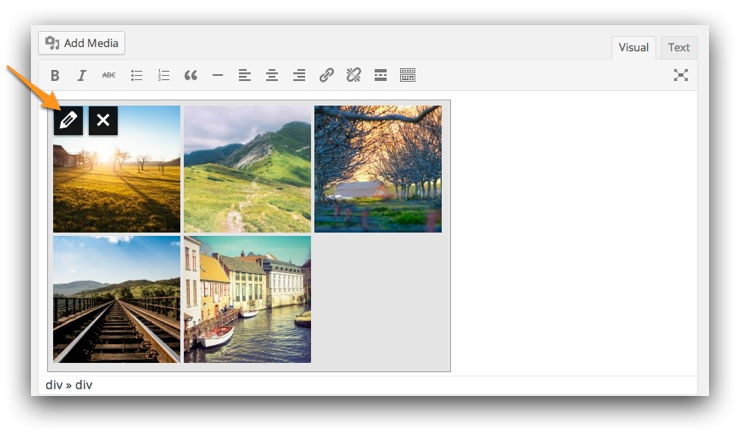
Task: Switch to the Visual editor tab
Action: (633, 47)
